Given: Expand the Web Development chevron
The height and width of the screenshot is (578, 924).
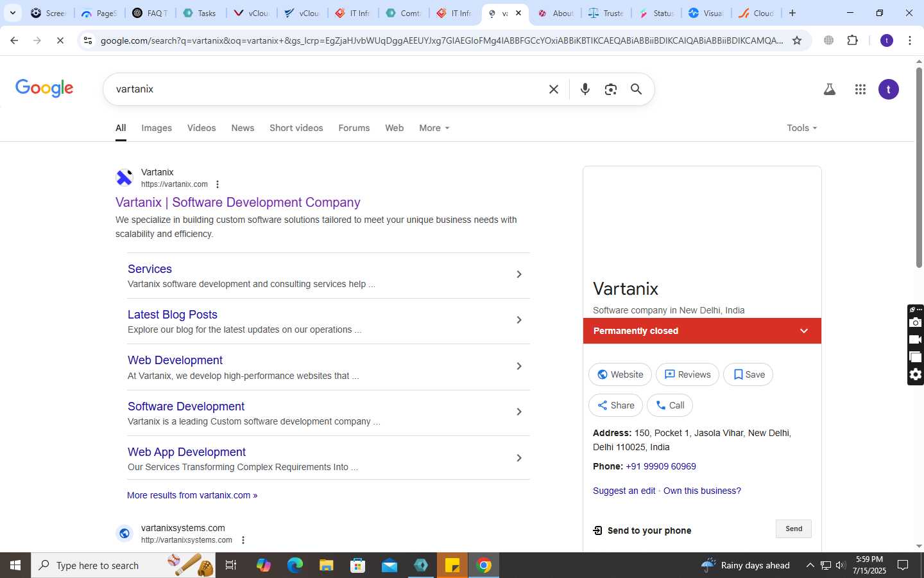Looking at the screenshot, I should click(x=519, y=366).
